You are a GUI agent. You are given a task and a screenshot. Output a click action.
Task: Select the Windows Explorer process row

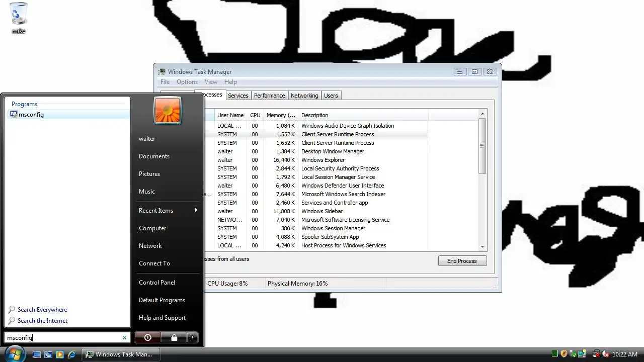click(316, 160)
